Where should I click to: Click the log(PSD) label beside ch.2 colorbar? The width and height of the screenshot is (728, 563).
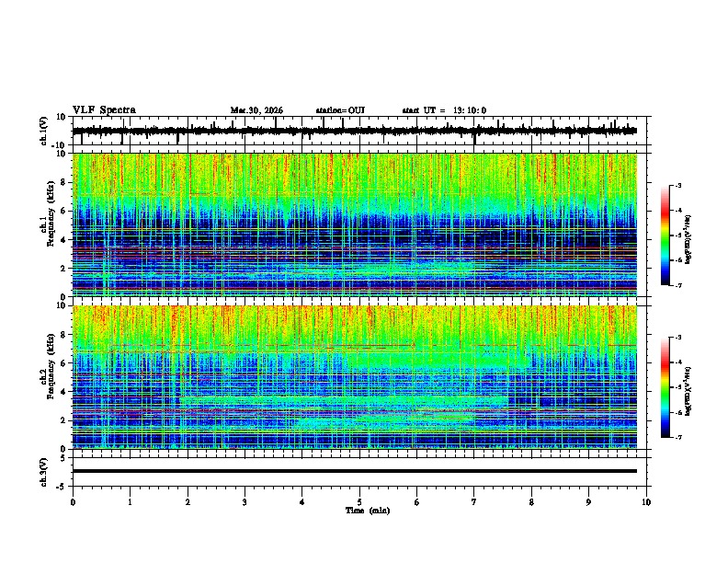click(x=688, y=391)
